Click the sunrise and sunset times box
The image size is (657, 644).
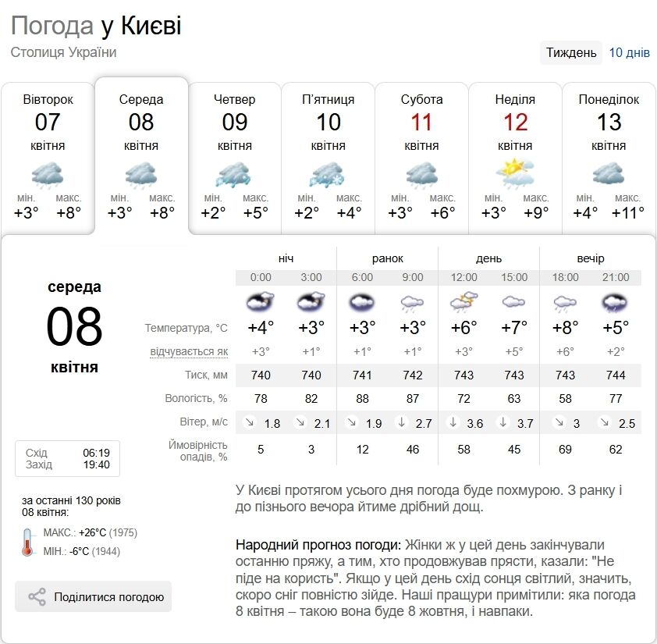[67, 458]
